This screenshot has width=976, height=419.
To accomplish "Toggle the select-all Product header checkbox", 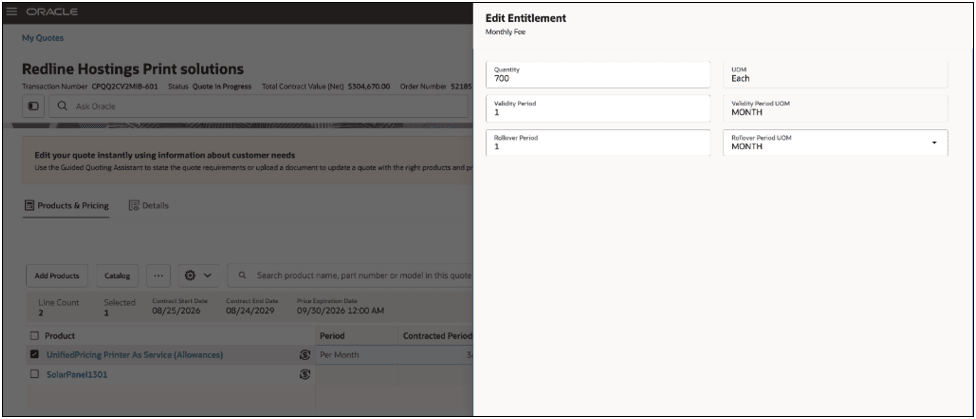I will point(35,336).
